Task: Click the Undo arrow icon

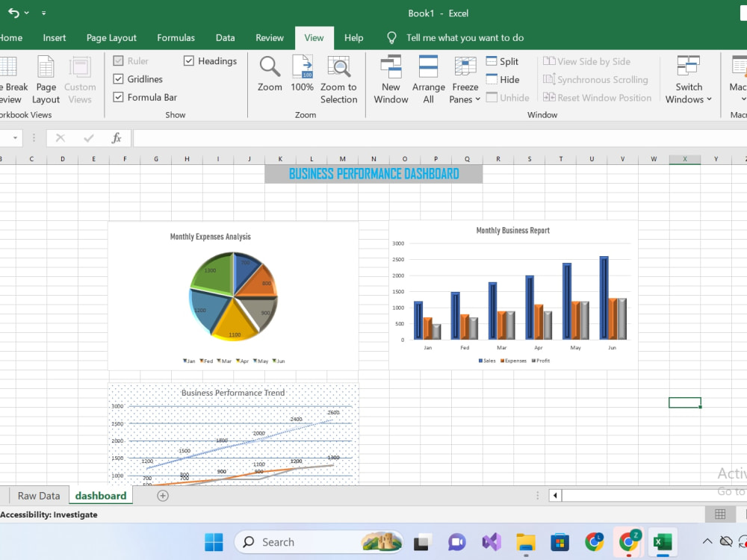Action: [x=13, y=13]
